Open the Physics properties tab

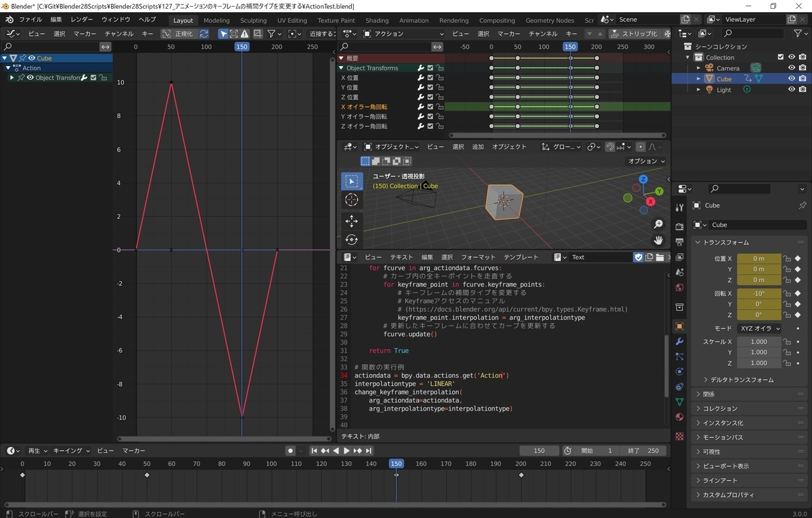680,371
